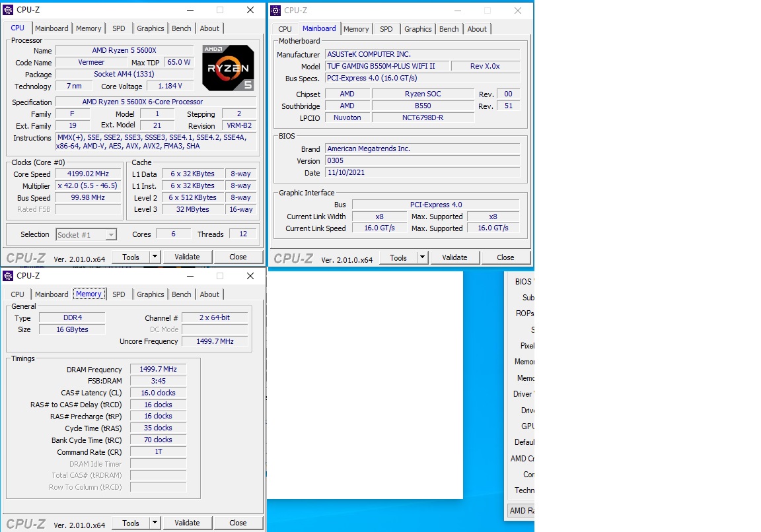Viewport: 761px width, 532px height.
Task: Click the Close button in the Mainboard window
Action: tap(505, 257)
